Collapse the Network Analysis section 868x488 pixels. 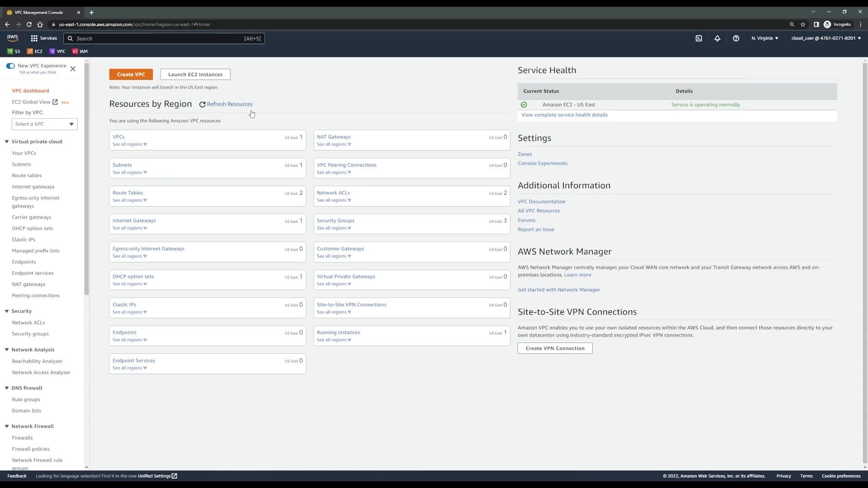(x=7, y=350)
